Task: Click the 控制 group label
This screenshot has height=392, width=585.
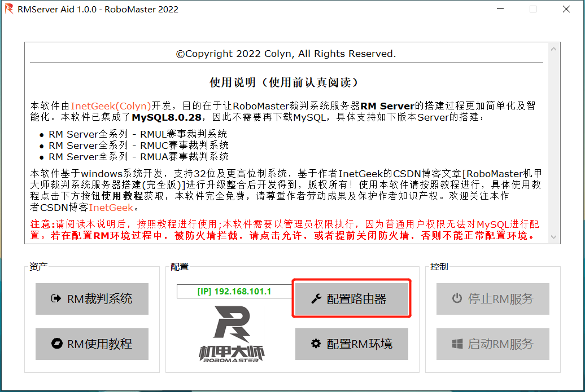Action: pos(439,266)
